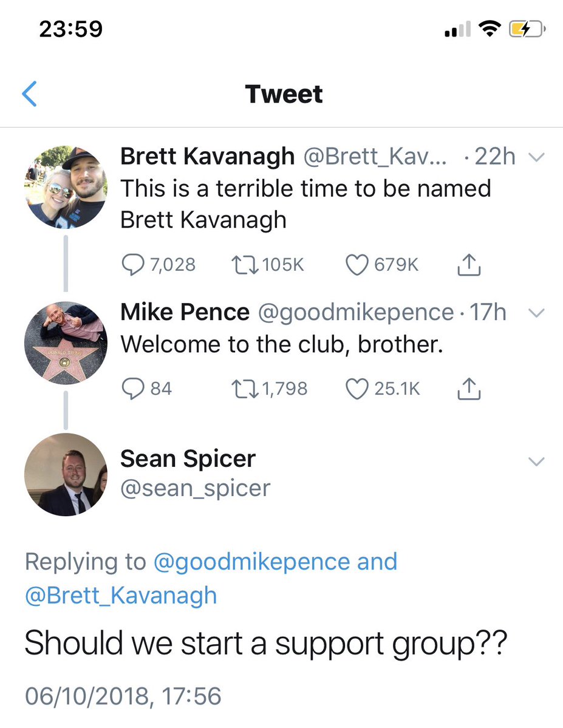Open @goodmikepence mention link in reply line
This screenshot has width=563, height=728.
(x=251, y=562)
